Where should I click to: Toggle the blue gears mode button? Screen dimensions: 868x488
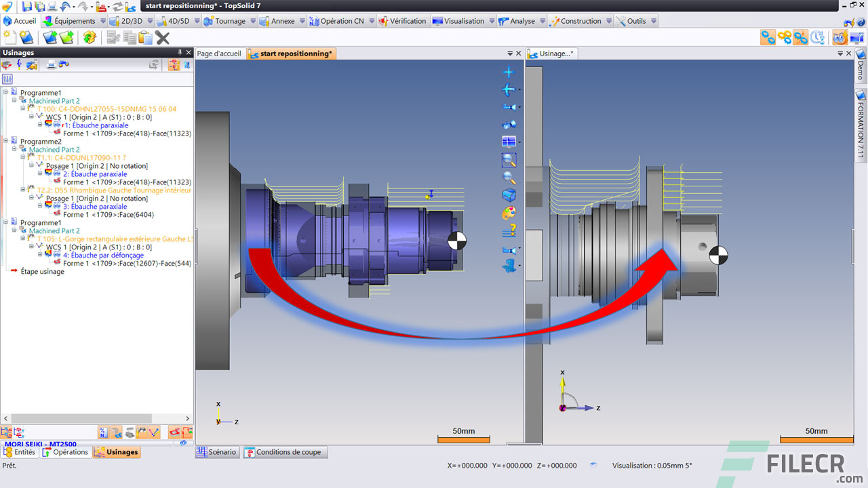click(768, 37)
